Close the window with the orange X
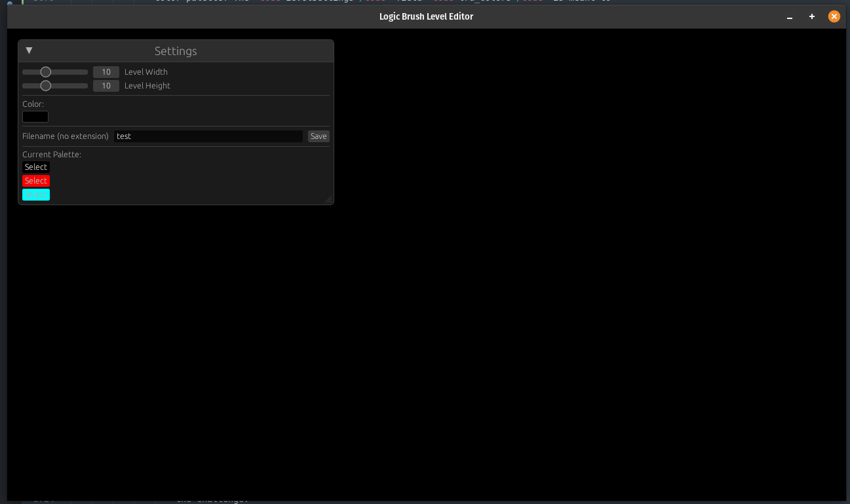 [834, 16]
